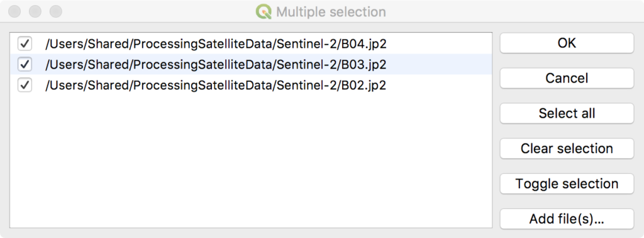Invert checks with Toggle selection
Screen dimensions: 644x238
pyautogui.click(x=567, y=183)
